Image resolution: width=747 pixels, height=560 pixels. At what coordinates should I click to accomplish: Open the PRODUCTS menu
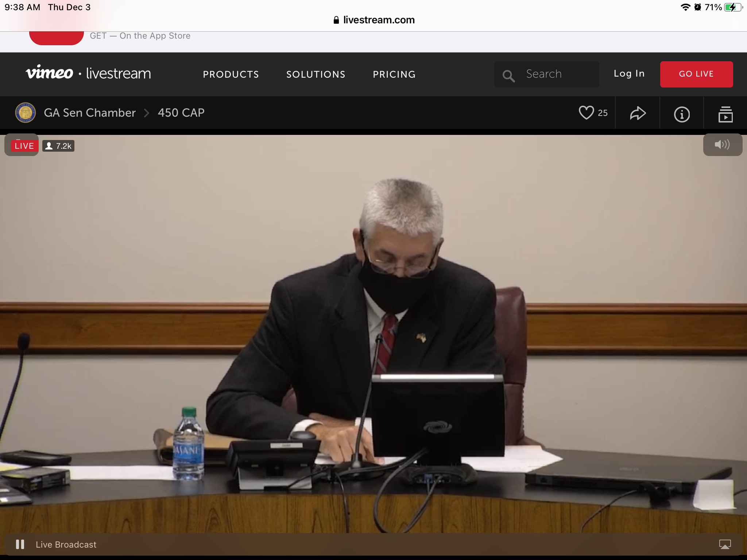[x=231, y=74]
